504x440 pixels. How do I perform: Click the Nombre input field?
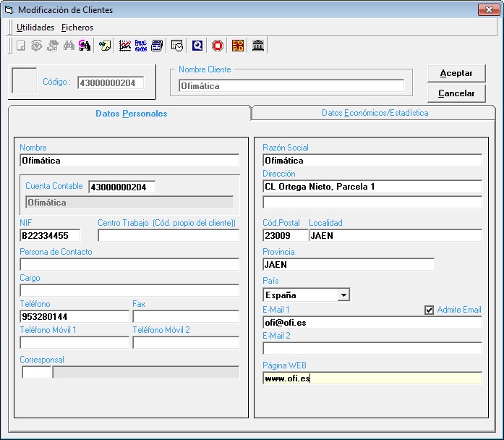(x=129, y=161)
